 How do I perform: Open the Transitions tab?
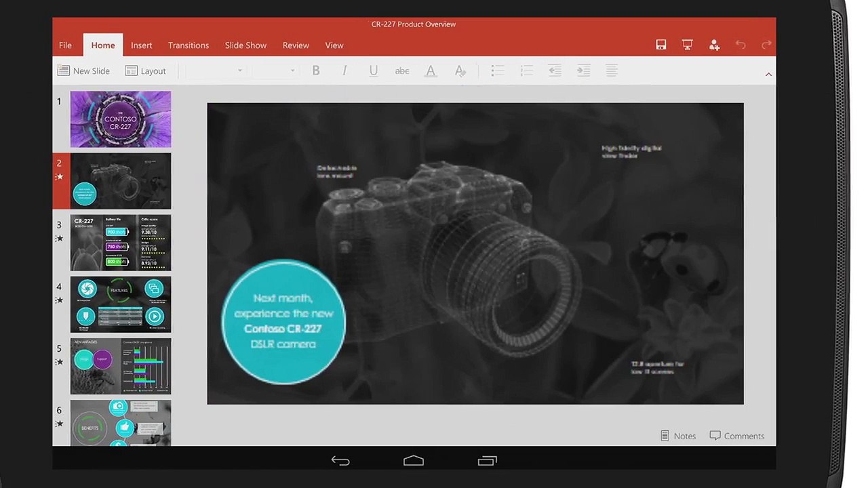point(189,45)
